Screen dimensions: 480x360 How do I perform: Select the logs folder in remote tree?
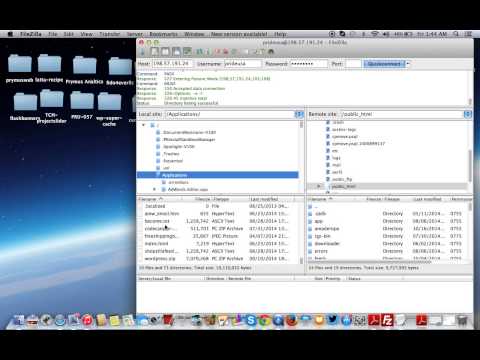point(336,158)
